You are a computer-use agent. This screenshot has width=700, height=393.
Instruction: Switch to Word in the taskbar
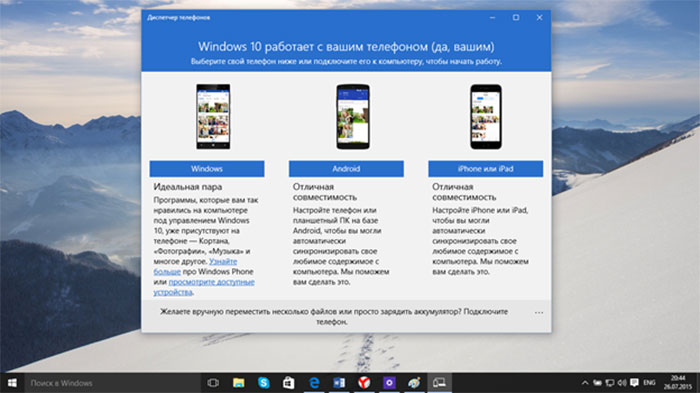click(339, 383)
